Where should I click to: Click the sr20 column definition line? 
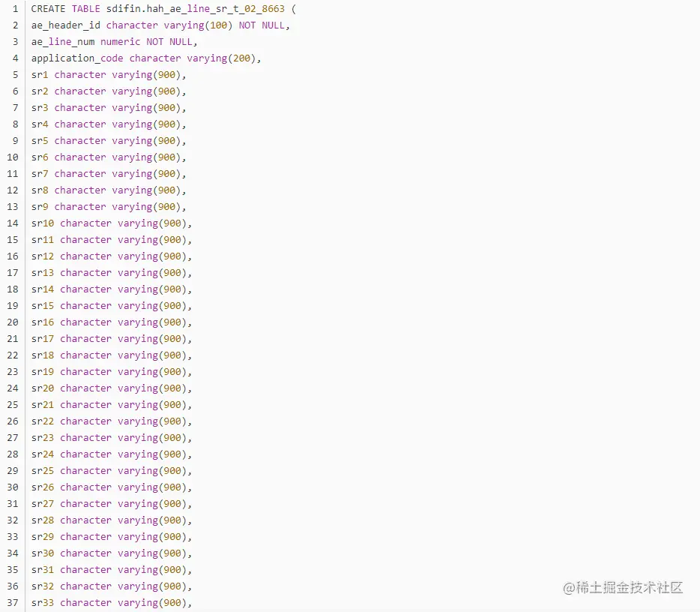[x=112, y=389]
